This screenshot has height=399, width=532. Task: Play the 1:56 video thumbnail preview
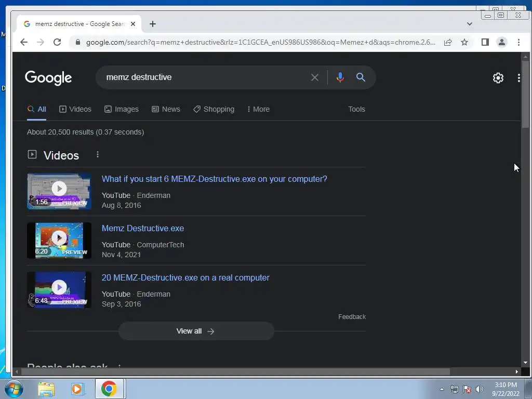click(59, 191)
